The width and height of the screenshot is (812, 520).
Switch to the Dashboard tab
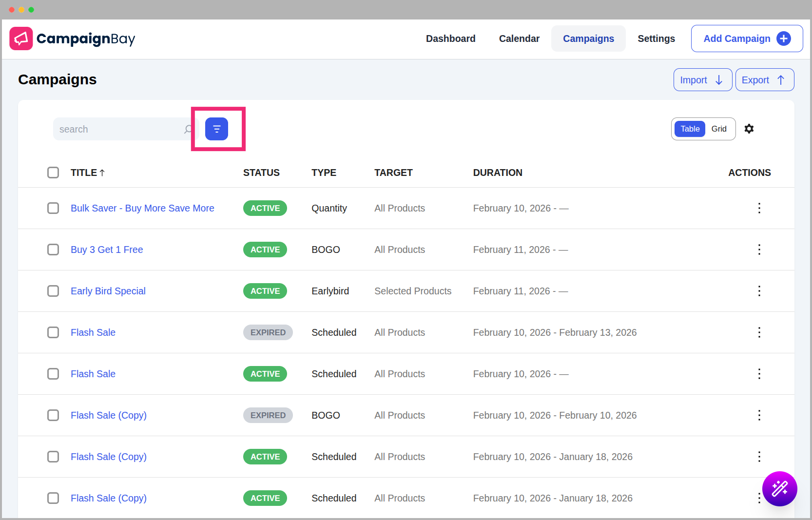[450, 39]
